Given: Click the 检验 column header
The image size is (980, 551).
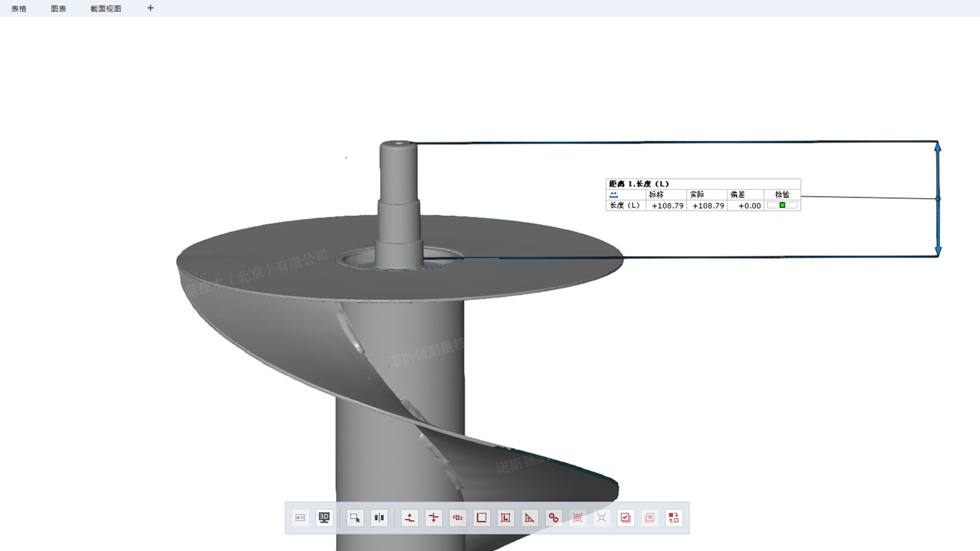Looking at the screenshot, I should pos(782,194).
